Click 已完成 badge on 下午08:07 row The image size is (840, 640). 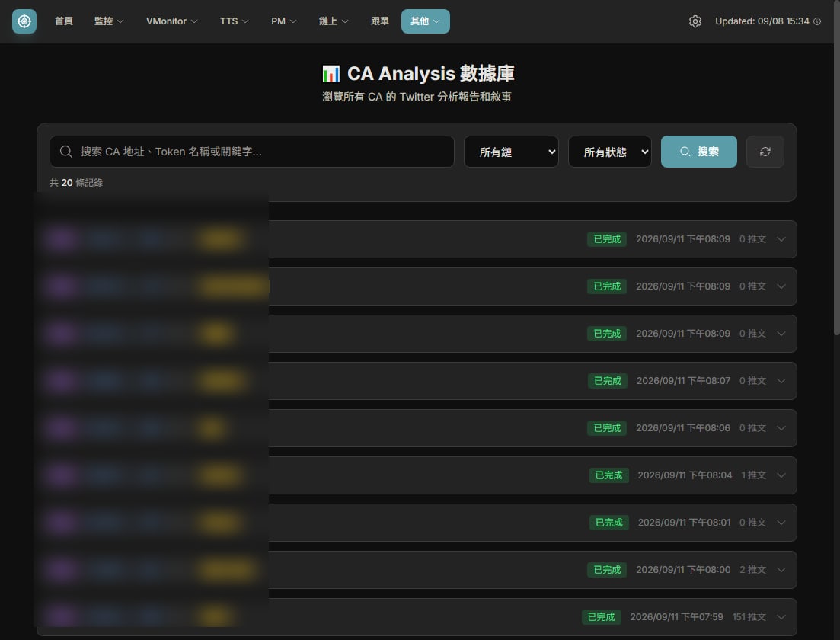pos(608,380)
